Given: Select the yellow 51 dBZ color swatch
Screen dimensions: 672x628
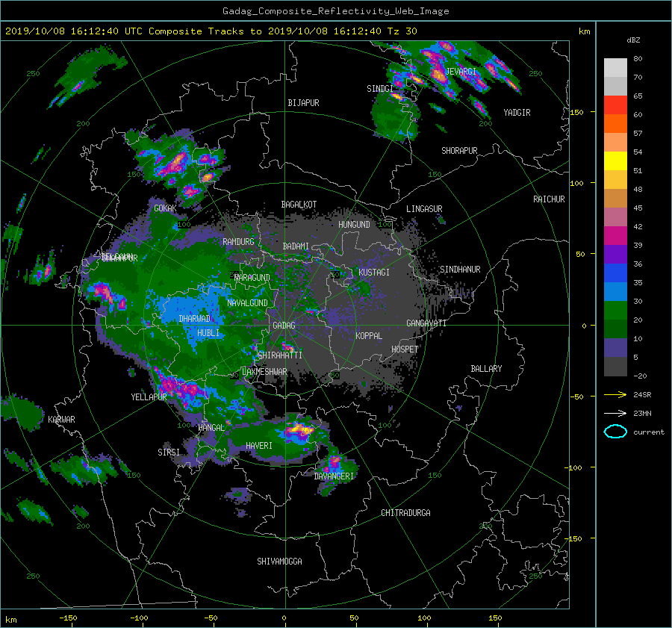Looking at the screenshot, I should tap(615, 161).
